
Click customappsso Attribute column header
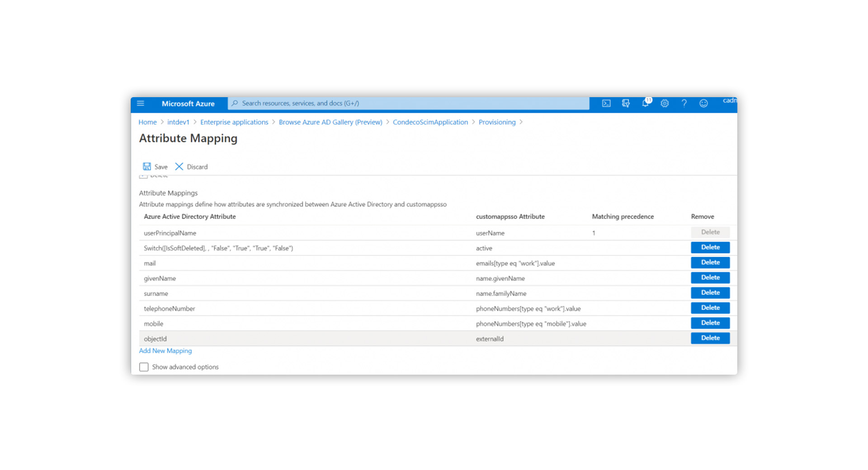point(510,216)
